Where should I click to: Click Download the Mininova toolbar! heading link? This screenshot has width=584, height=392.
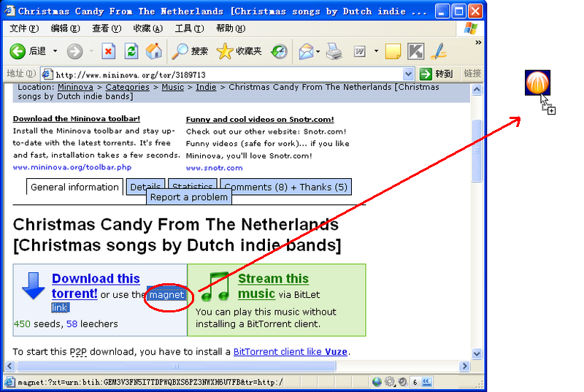(77, 119)
